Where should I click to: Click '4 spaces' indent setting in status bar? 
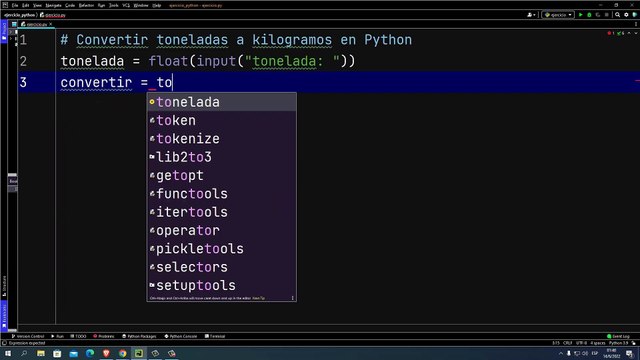click(598, 343)
